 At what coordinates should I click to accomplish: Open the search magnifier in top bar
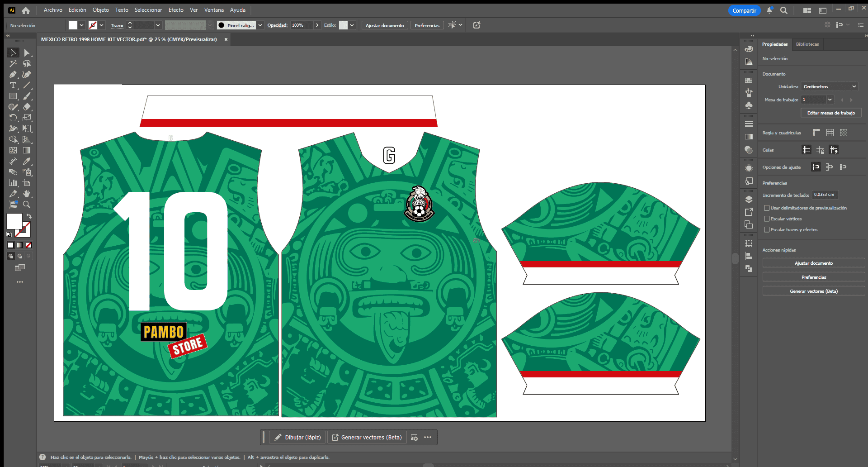784,10
